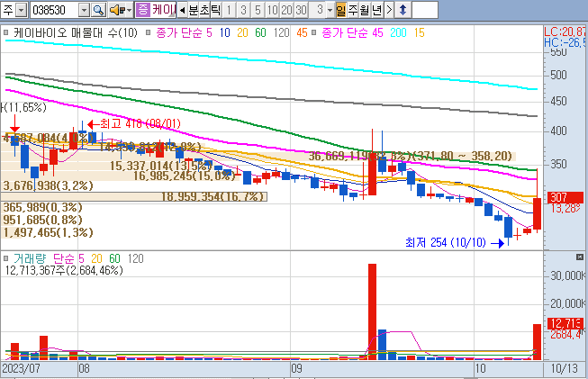Image resolution: width=588 pixels, height=379 pixels.
Task: Close the volume panel with x icon
Action: coord(580,257)
